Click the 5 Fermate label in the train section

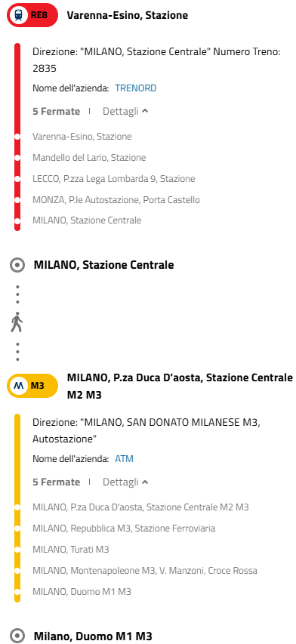[x=56, y=111]
